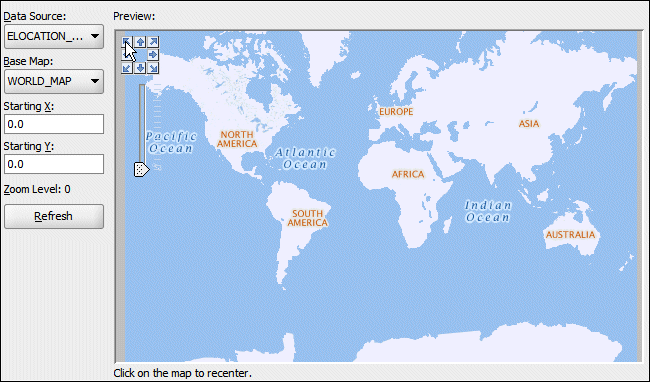Click the Refresh button
The height and width of the screenshot is (382, 650).
(x=54, y=216)
